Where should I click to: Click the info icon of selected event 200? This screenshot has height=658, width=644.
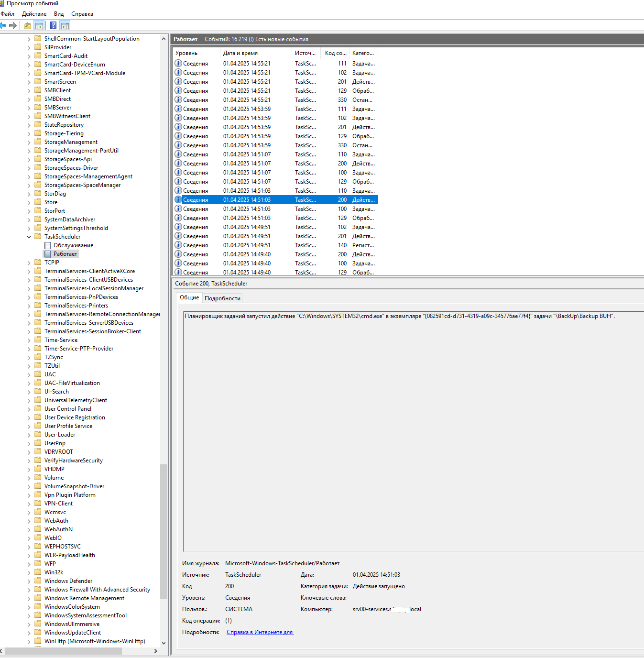tap(178, 200)
